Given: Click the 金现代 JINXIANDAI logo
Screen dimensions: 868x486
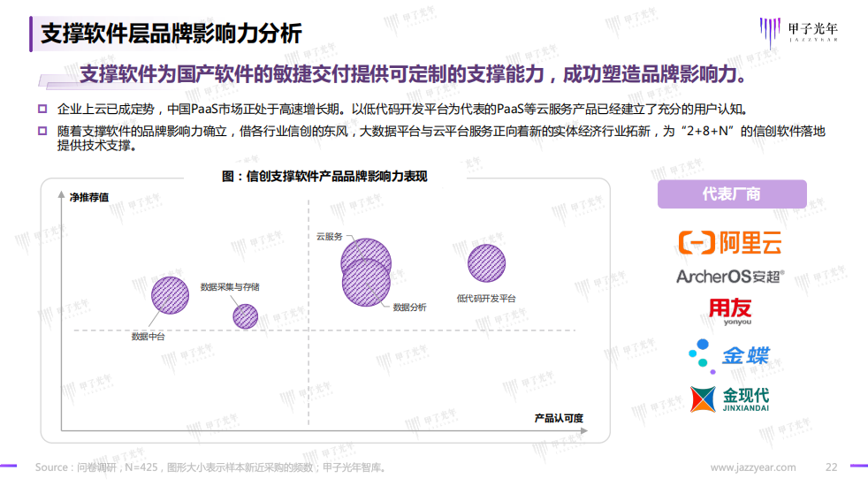Looking at the screenshot, I should pyautogui.click(x=730, y=399).
